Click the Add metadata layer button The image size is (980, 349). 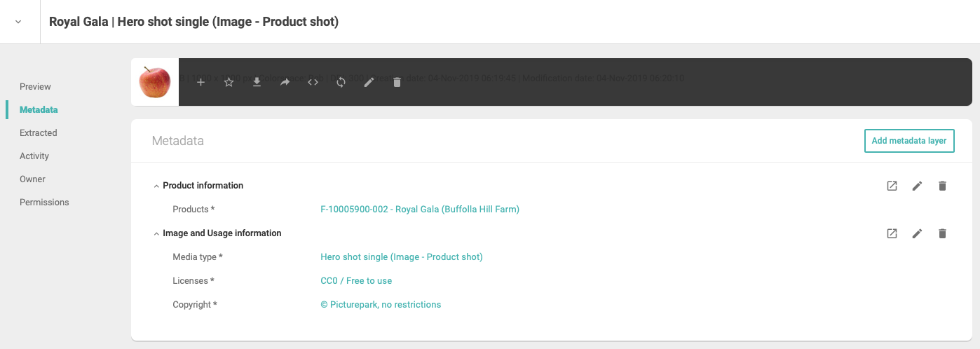pyautogui.click(x=909, y=141)
